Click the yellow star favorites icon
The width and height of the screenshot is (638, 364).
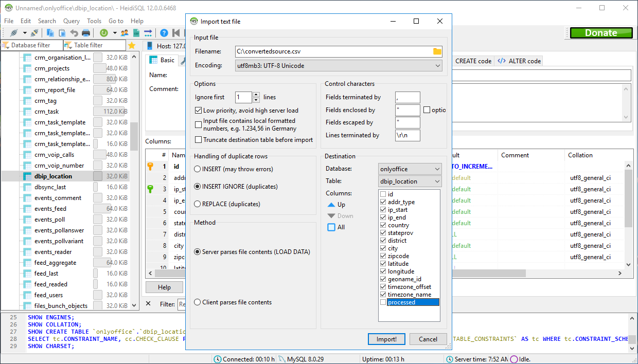coord(132,45)
